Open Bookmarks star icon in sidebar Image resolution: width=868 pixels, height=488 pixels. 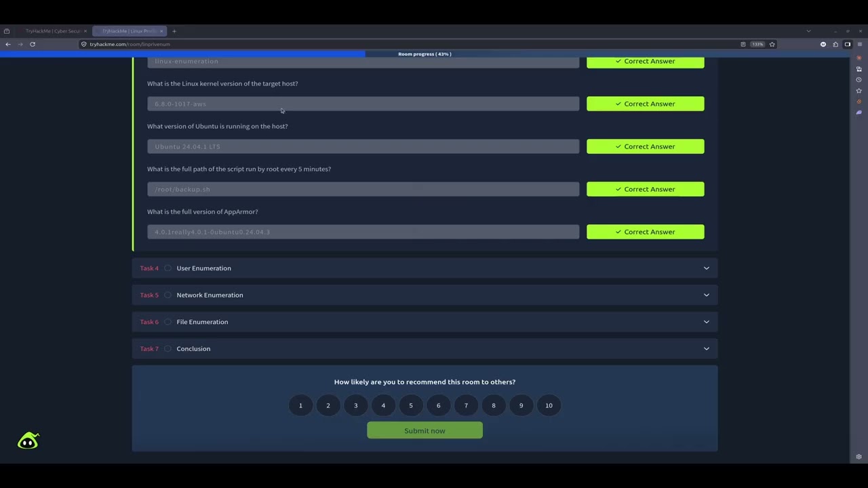click(859, 90)
